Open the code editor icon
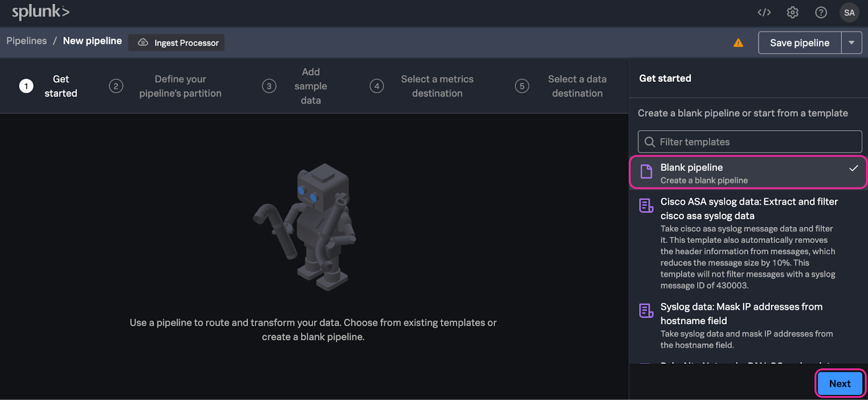This screenshot has width=868, height=400. (x=764, y=12)
